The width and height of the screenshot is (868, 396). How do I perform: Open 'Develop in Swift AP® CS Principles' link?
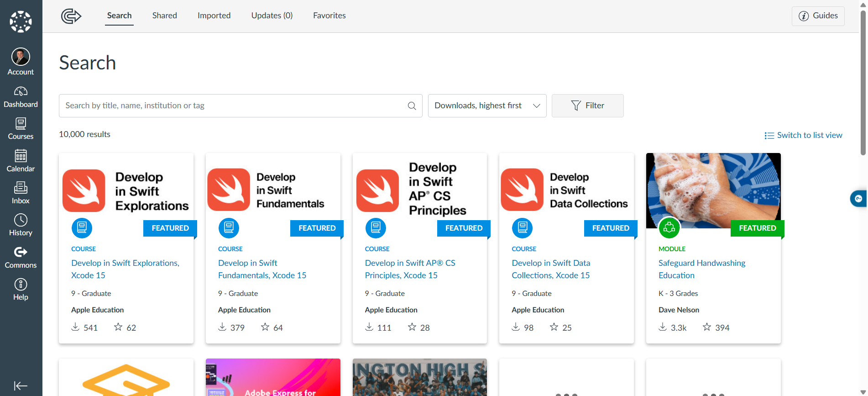point(410,269)
